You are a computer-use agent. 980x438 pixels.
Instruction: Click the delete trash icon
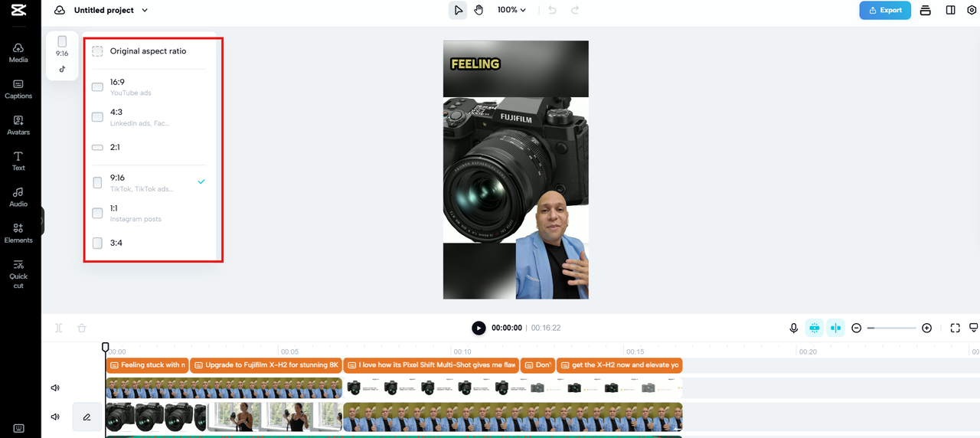coord(82,328)
